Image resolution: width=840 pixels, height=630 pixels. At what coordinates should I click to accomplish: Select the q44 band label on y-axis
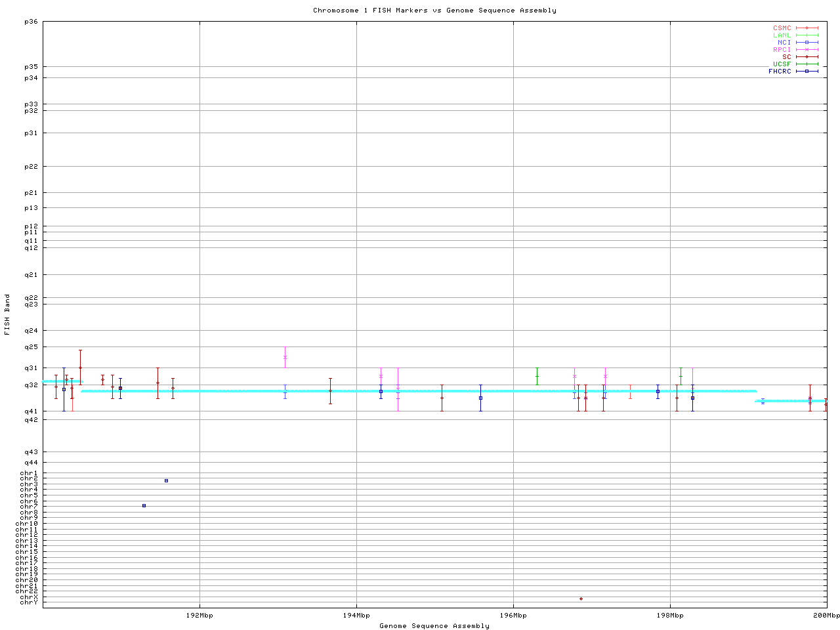click(31, 463)
